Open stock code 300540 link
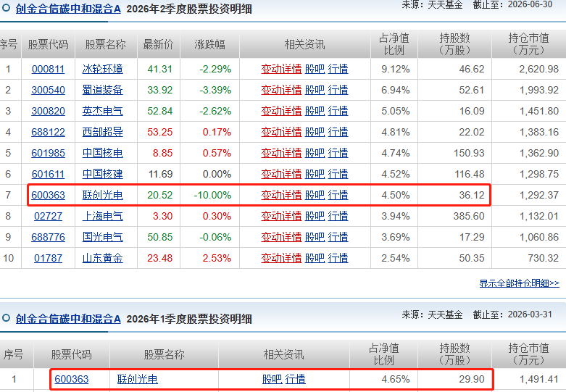Screen dimensions: 566x392 click(48, 90)
